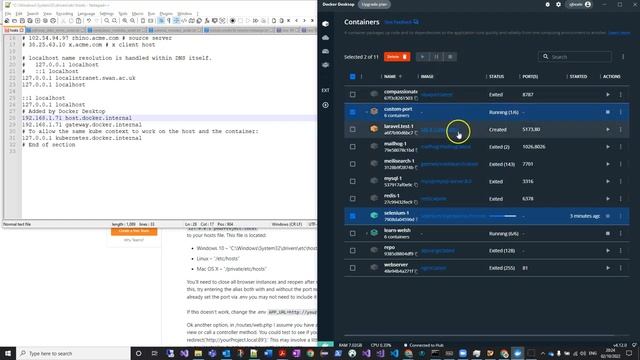Open the more options menu beside Search
640x360 pixels.
click(x=623, y=57)
